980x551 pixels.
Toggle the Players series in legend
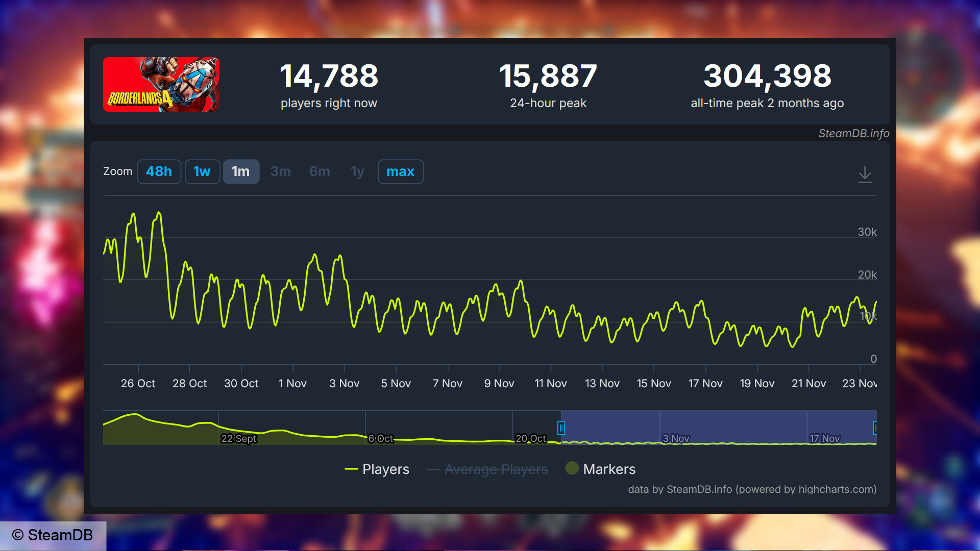tap(377, 469)
